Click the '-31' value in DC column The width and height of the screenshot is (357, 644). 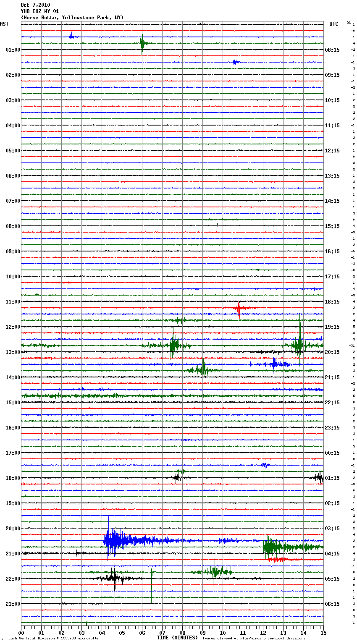pyautogui.click(x=352, y=346)
